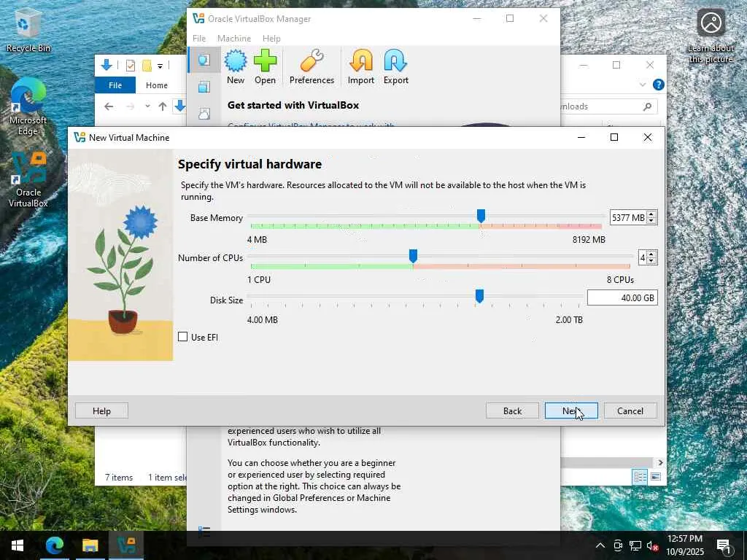Open the notification center icon
747x560 pixels.
pos(723,545)
